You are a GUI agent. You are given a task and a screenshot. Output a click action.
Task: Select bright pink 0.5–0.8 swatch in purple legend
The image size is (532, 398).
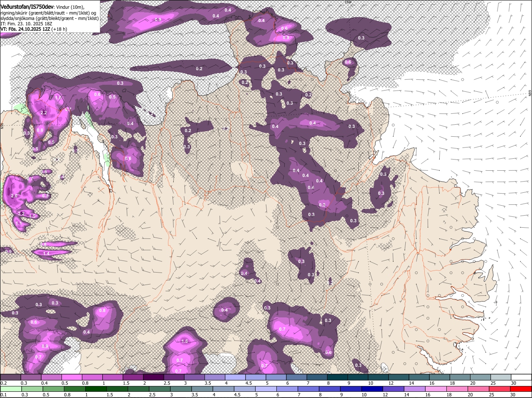click(71, 377)
